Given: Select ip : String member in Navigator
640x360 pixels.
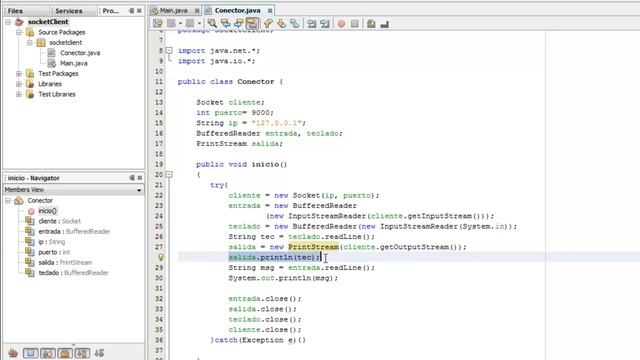Looking at the screenshot, I should point(51,242).
